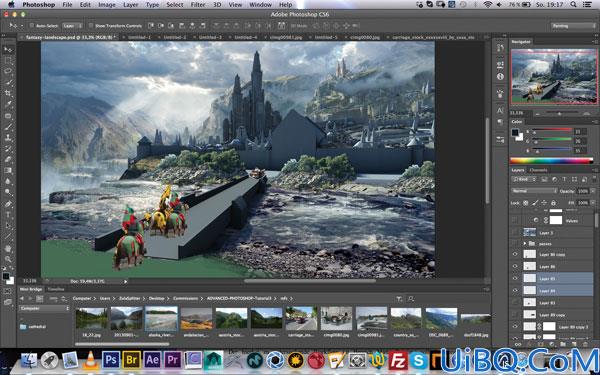
Task: Open the Window menu
Action: pos(260,5)
